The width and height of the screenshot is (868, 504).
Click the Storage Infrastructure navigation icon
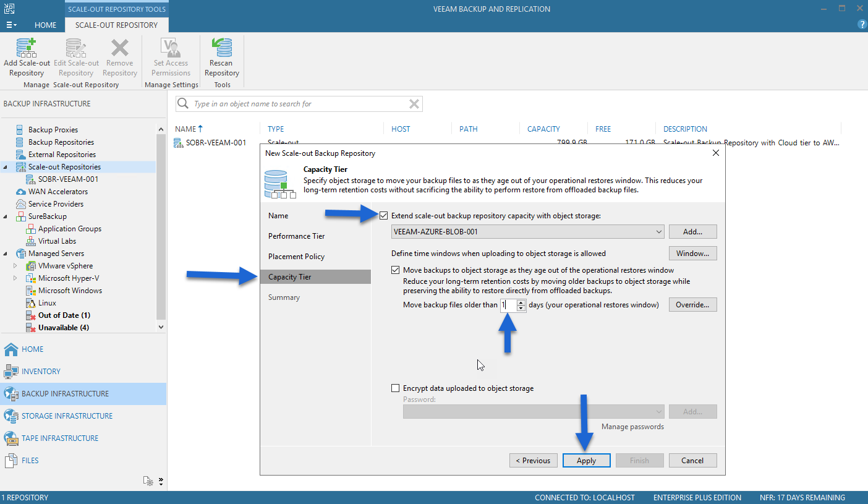[x=11, y=416]
